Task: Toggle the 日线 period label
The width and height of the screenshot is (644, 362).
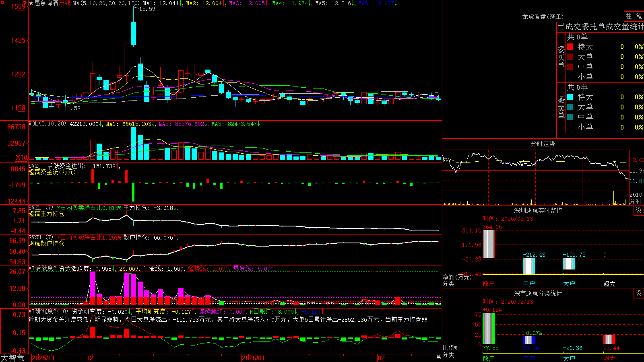Action: coord(65,3)
